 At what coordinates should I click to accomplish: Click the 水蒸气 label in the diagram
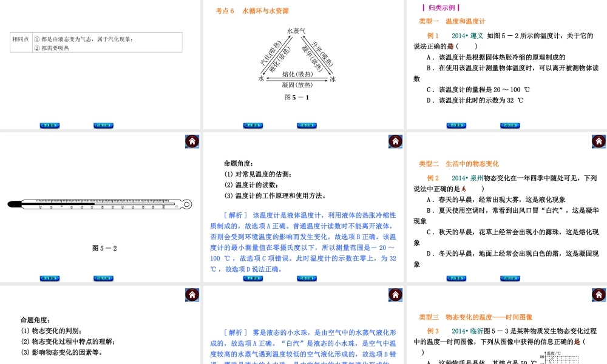296,30
